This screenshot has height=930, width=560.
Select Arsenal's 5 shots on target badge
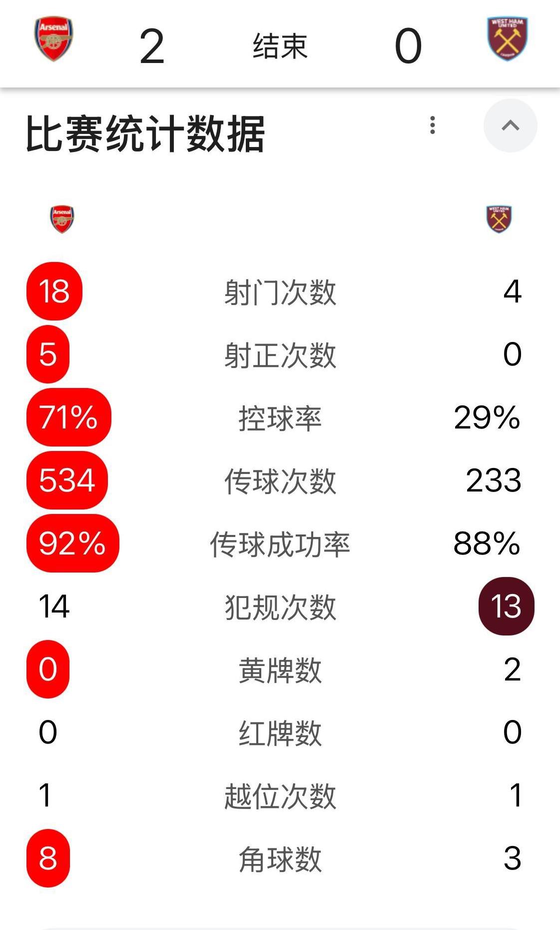[x=48, y=354]
